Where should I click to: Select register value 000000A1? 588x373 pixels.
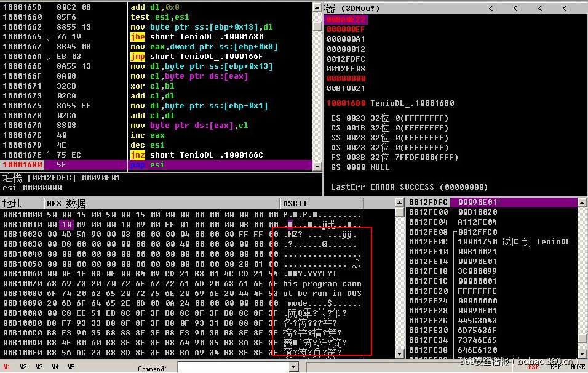pos(346,39)
